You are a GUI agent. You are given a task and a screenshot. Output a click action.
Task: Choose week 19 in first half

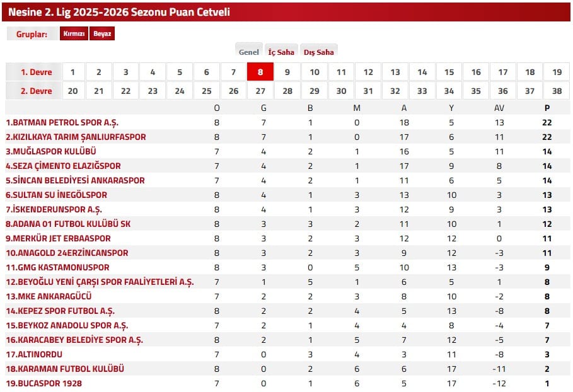(557, 72)
